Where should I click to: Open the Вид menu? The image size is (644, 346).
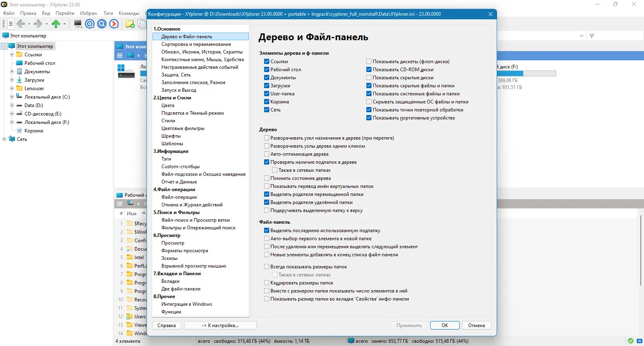pos(46,13)
